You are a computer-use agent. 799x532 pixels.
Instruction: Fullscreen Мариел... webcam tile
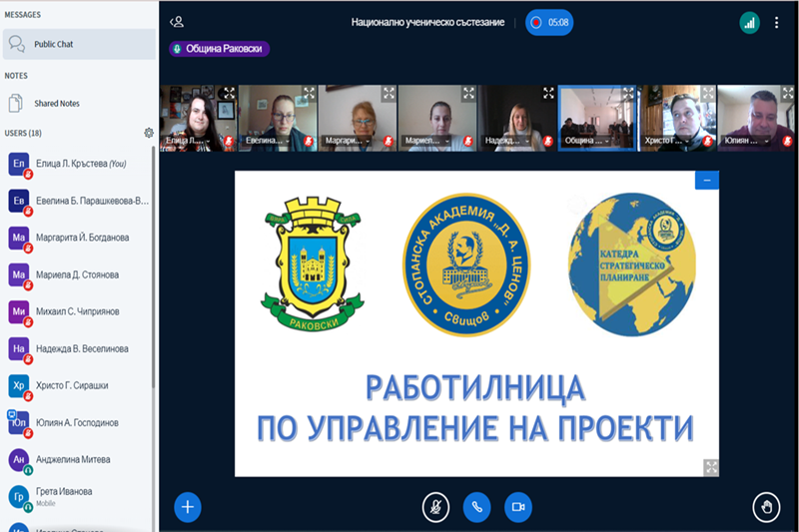click(468, 93)
